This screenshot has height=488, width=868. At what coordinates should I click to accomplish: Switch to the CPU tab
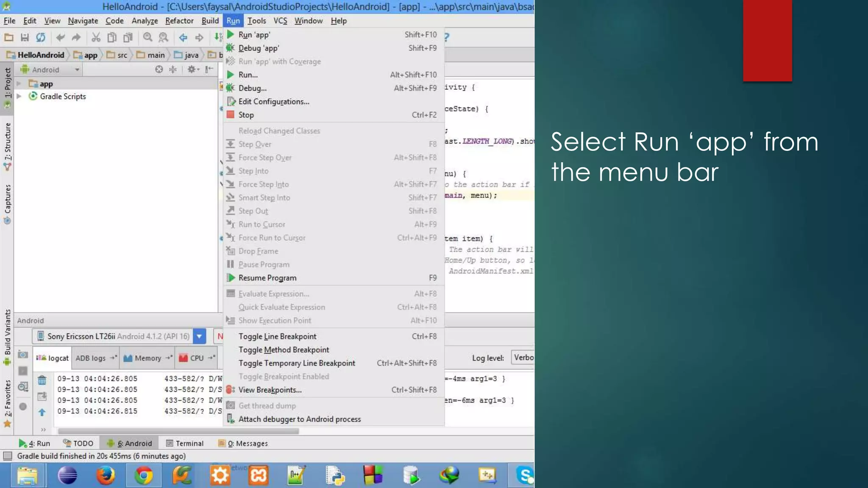(197, 358)
